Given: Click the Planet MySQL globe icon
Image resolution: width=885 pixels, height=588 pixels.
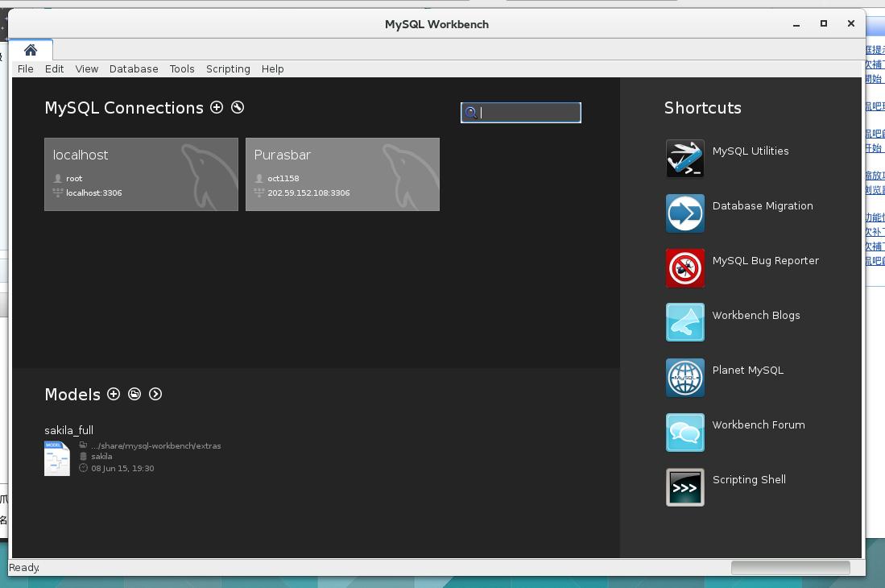Looking at the screenshot, I should [x=685, y=377].
